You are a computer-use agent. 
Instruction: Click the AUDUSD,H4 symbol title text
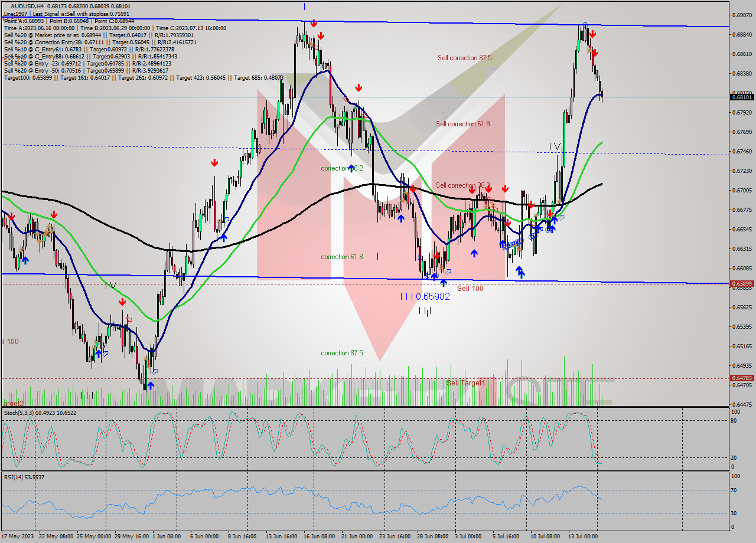27,6
